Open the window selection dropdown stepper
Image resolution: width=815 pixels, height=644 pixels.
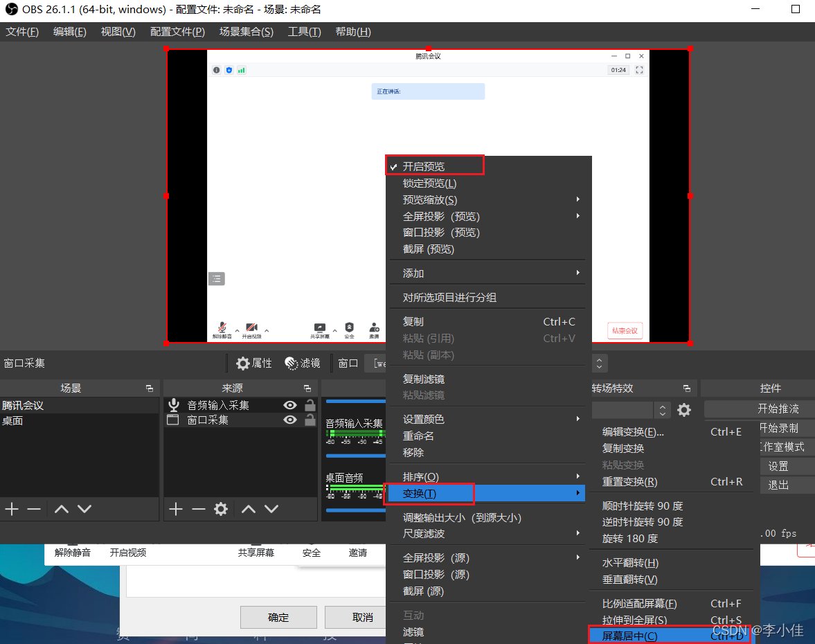(x=599, y=364)
